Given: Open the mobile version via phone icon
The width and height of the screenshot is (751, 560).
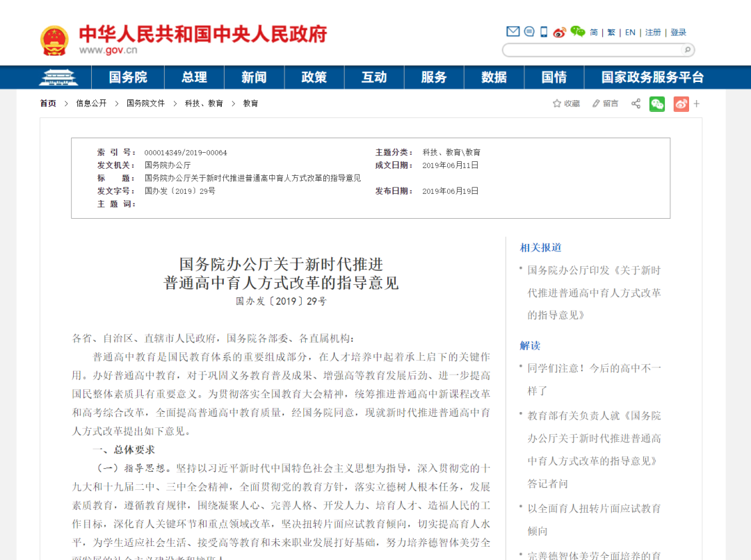Looking at the screenshot, I should (x=543, y=31).
